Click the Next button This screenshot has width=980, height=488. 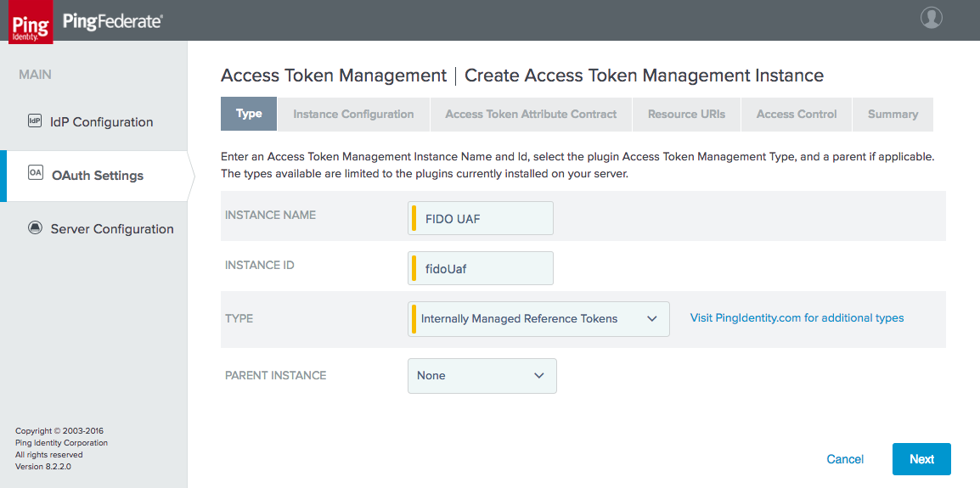coord(922,459)
